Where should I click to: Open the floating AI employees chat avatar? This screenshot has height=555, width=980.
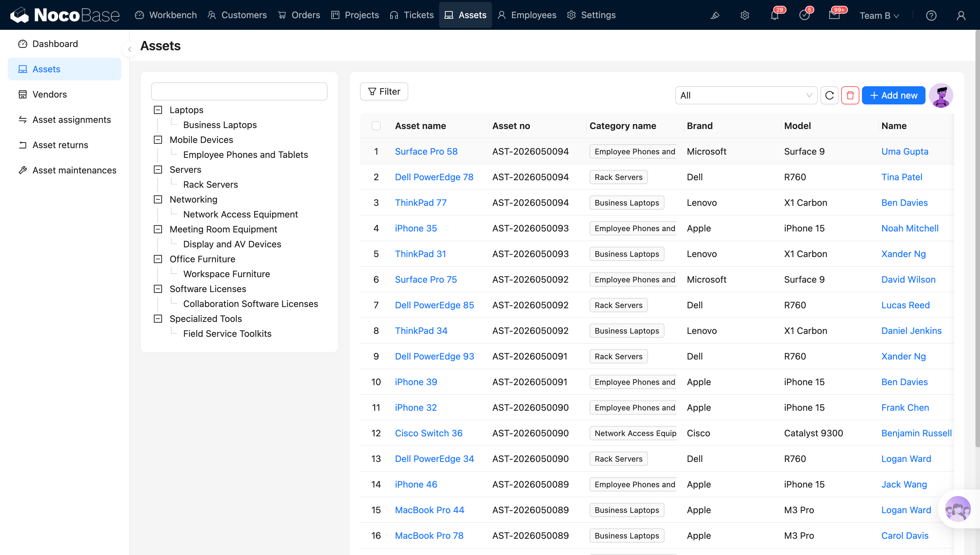(958, 509)
